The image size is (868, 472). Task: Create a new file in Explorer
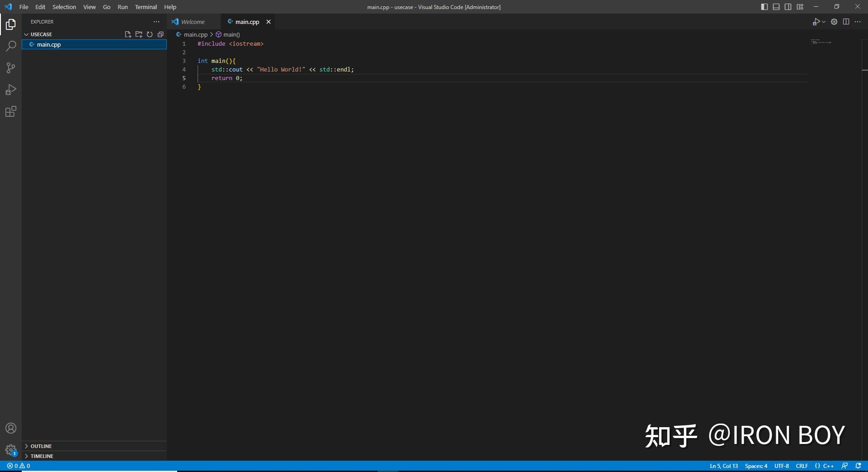[128, 34]
